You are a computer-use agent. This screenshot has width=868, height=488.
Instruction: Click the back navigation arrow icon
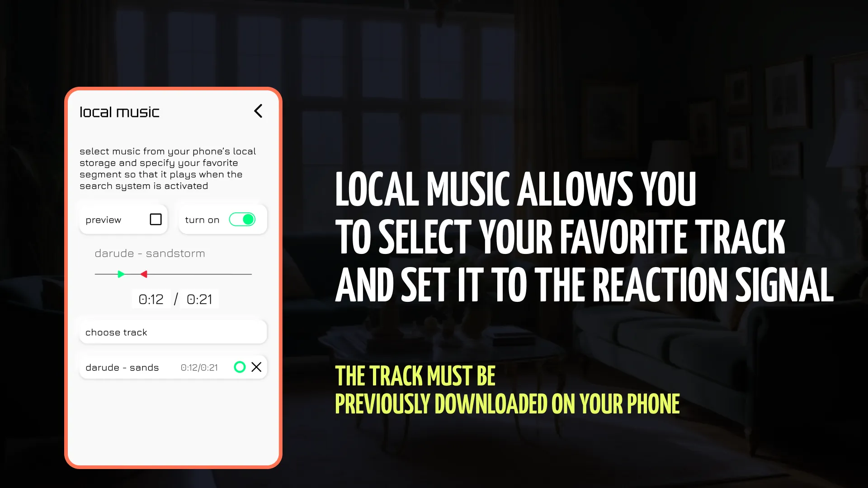(258, 111)
